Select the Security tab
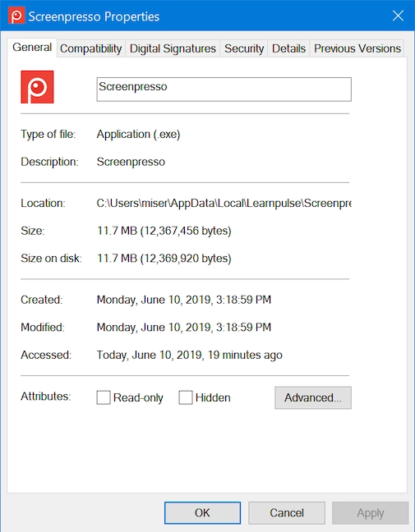Viewport: 415px width, 532px height. pos(244,48)
